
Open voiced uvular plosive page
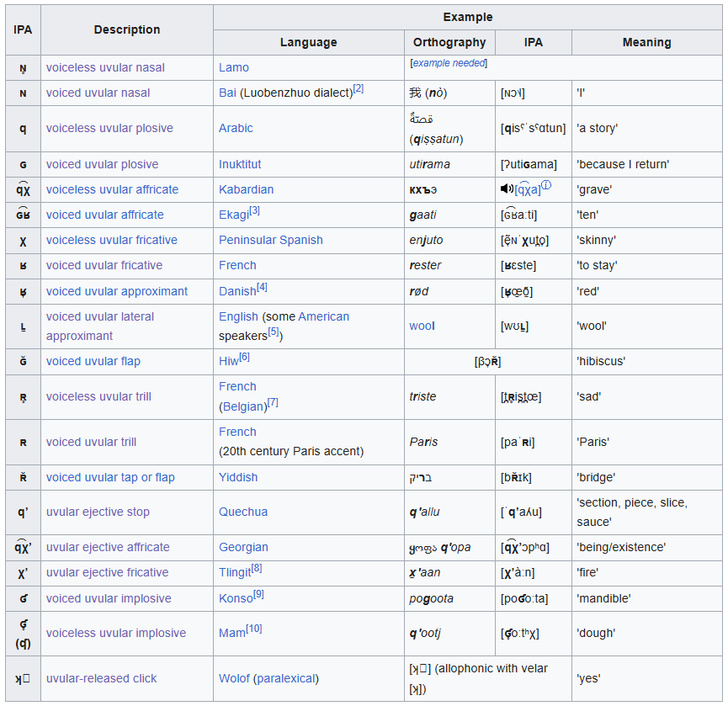pos(102,164)
